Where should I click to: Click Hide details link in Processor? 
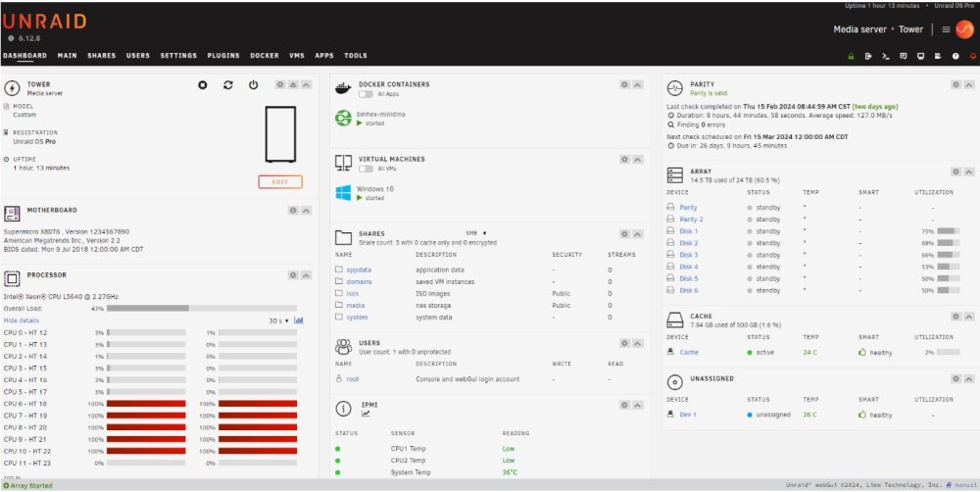click(22, 320)
